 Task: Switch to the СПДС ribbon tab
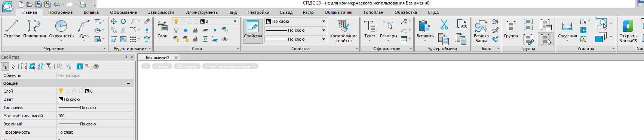pos(433,12)
